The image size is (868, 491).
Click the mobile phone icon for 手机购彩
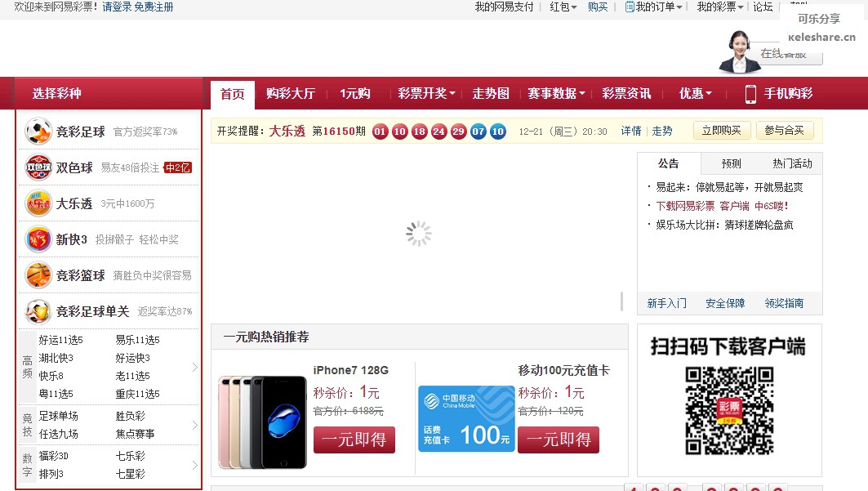[x=750, y=94]
